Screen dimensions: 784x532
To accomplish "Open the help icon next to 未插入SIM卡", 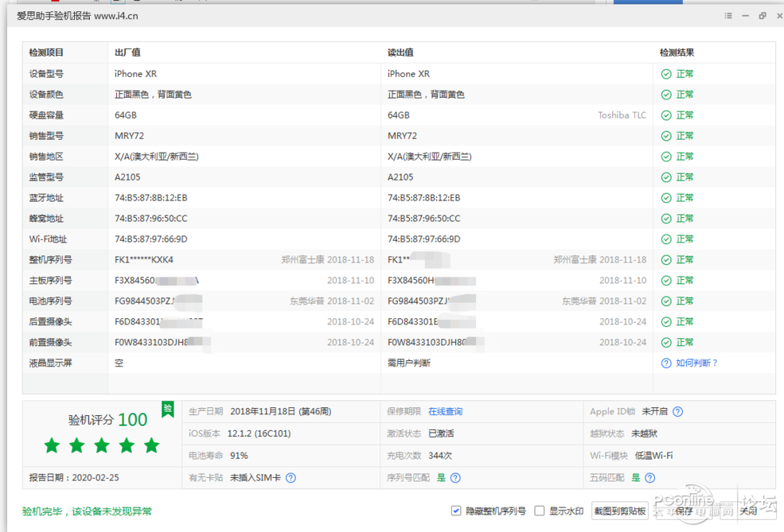I will click(x=291, y=478).
